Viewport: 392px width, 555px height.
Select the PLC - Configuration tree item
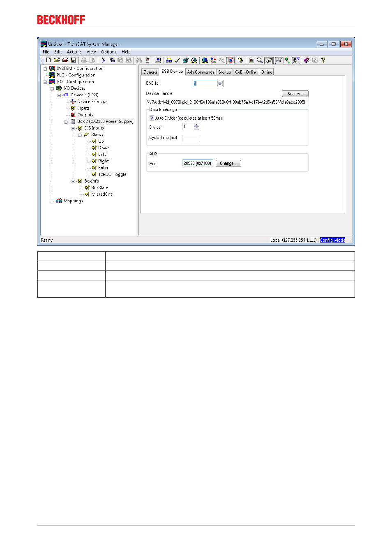[76, 75]
